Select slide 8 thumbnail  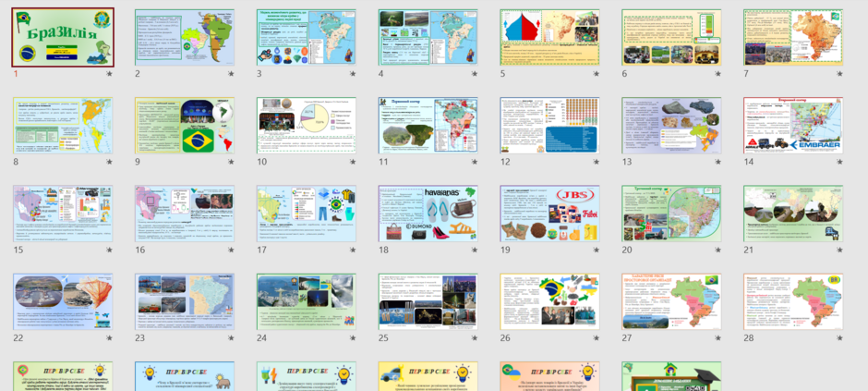[63, 126]
